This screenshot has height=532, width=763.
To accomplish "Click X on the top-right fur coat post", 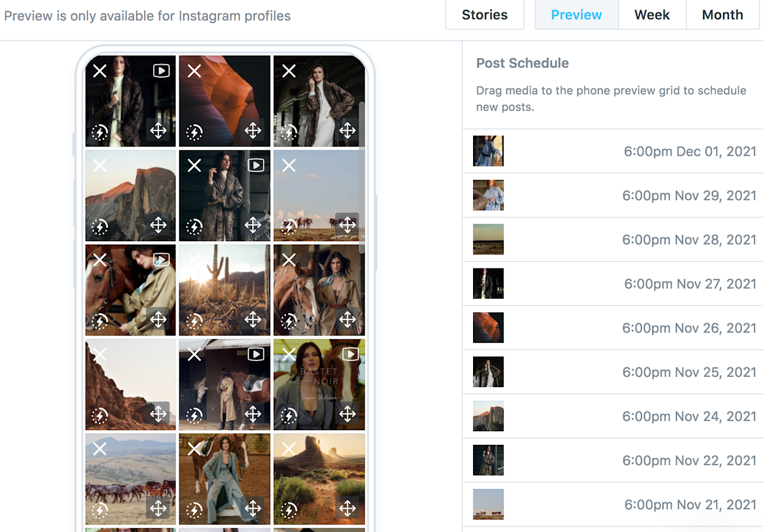I will coord(289,71).
